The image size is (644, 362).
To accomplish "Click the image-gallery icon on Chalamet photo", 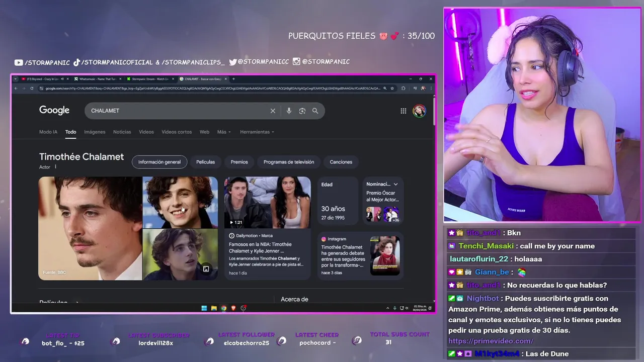I will pyautogui.click(x=206, y=269).
